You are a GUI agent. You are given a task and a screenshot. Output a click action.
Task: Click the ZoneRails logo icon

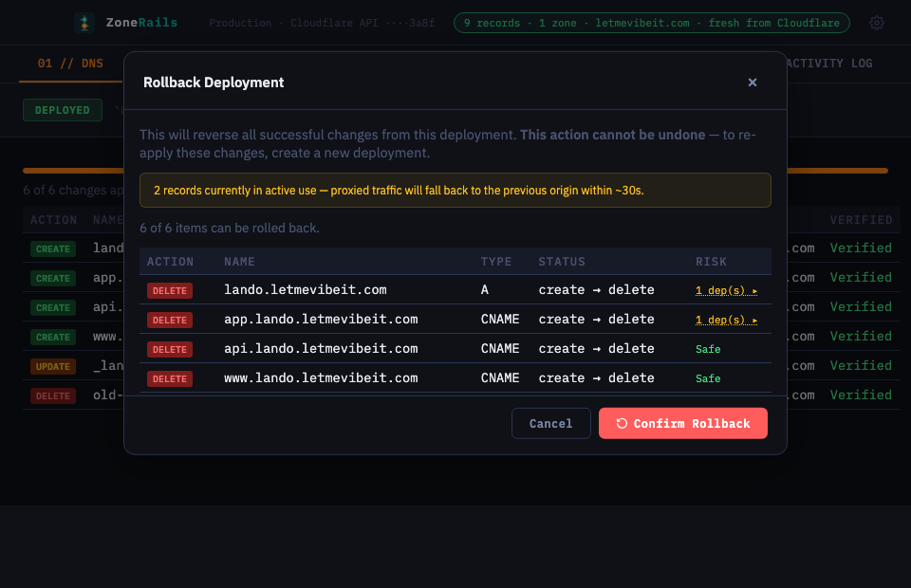(x=84, y=23)
